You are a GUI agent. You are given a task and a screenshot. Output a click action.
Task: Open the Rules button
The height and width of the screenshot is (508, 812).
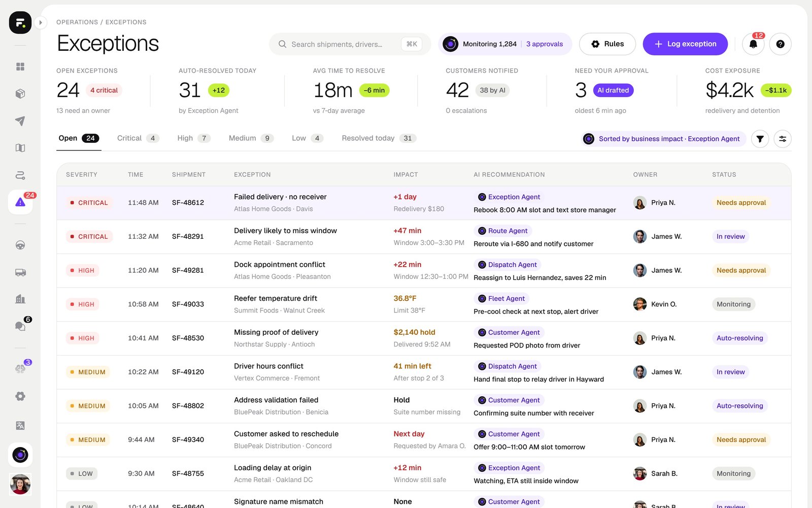[607, 44]
